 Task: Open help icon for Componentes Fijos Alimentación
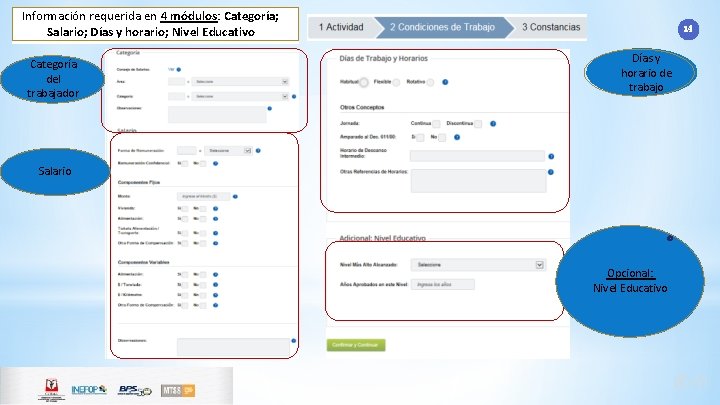[x=215, y=219]
